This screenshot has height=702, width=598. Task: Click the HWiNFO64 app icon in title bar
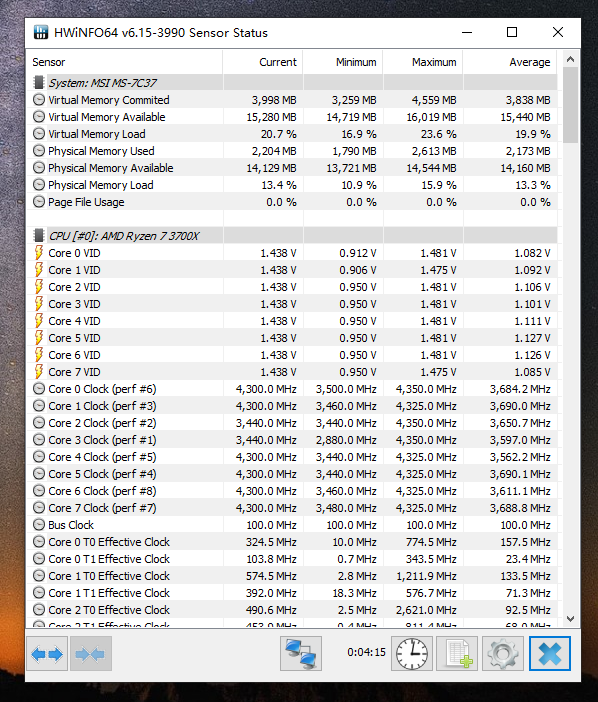[41, 32]
